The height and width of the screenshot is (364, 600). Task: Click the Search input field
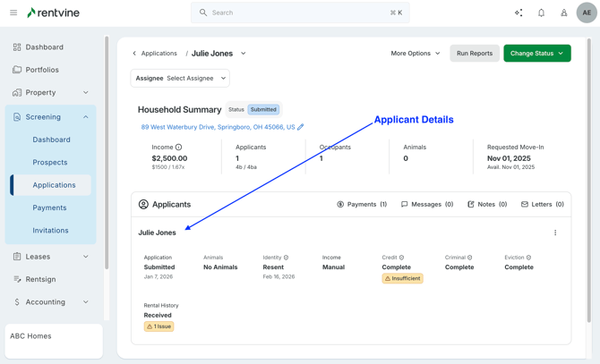pos(300,13)
